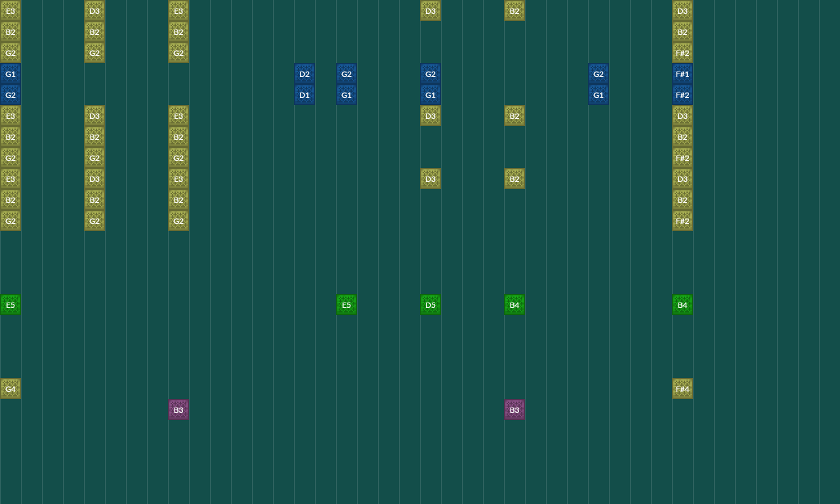This screenshot has height=504, width=840.
Task: Select the green D5 note block
Action: tap(430, 304)
